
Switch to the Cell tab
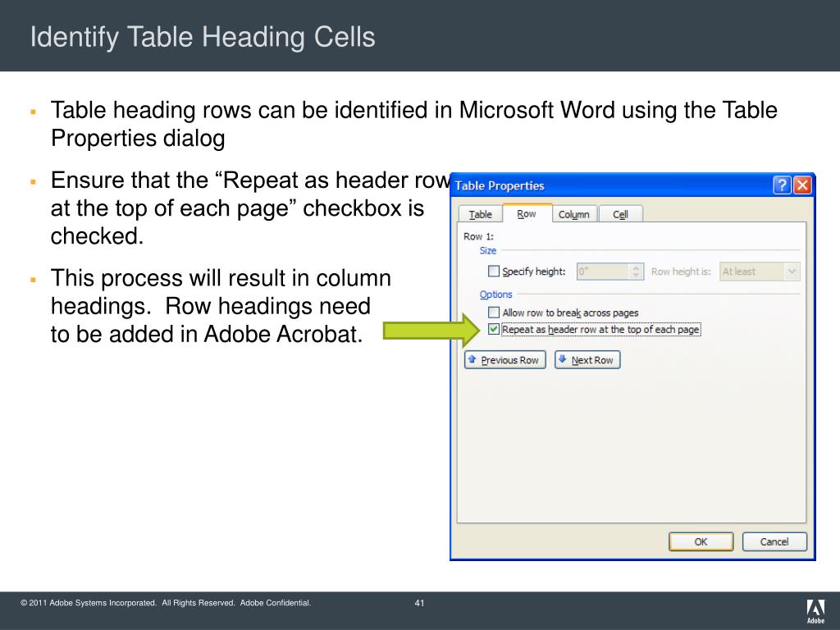click(621, 213)
